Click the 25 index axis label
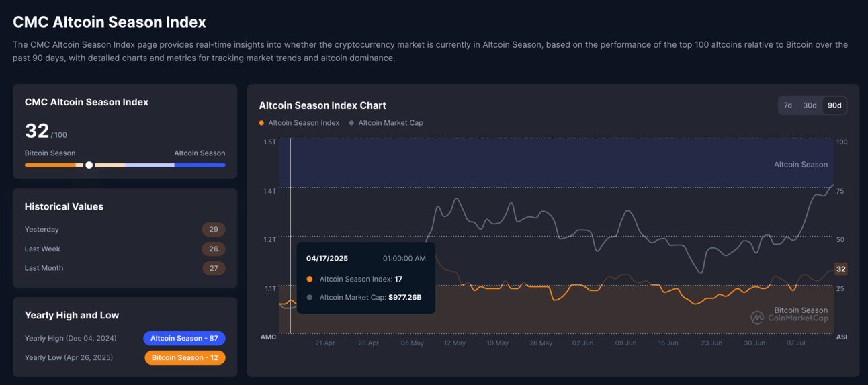The height and width of the screenshot is (385, 868). tap(840, 288)
